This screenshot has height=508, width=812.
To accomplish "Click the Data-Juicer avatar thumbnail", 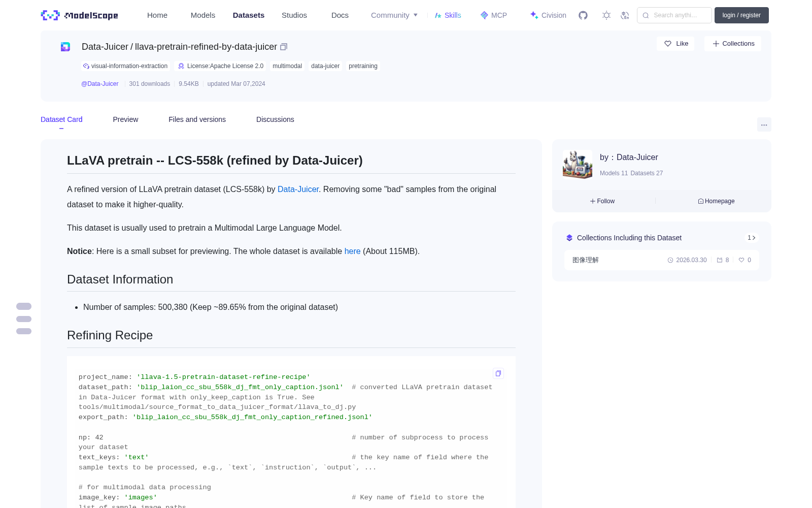I will (578, 164).
